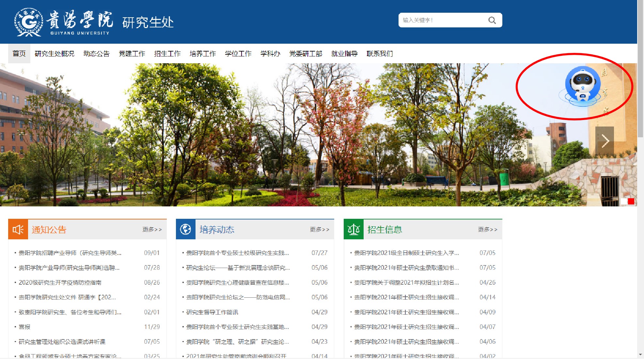Viewport: 644px width, 359px height.
Task: Open the 2020级研究生开学疫情防控指南 notice
Action: point(60,282)
